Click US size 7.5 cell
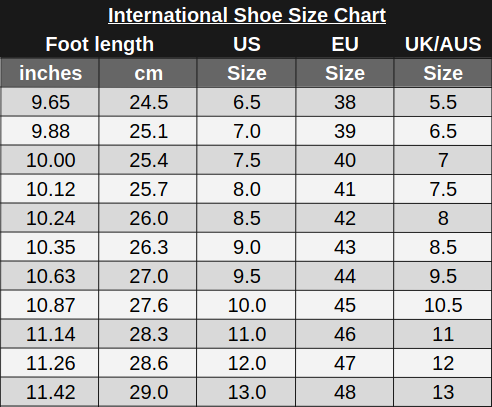This screenshot has height=407, width=492. [x=247, y=160]
